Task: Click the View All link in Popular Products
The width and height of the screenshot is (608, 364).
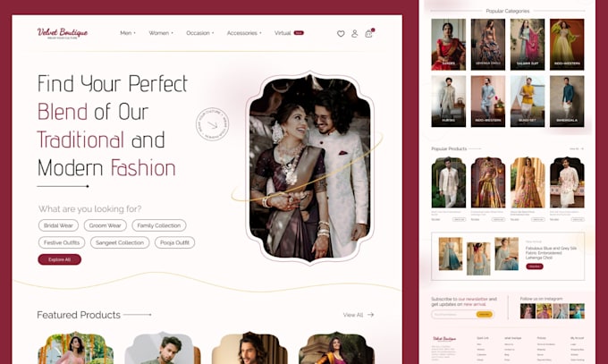Action: click(x=576, y=148)
